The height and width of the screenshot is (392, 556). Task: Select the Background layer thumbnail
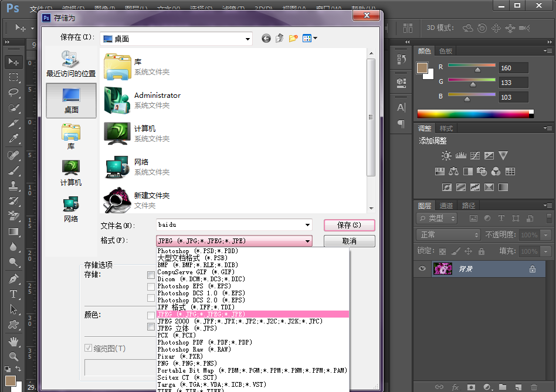[443, 269]
